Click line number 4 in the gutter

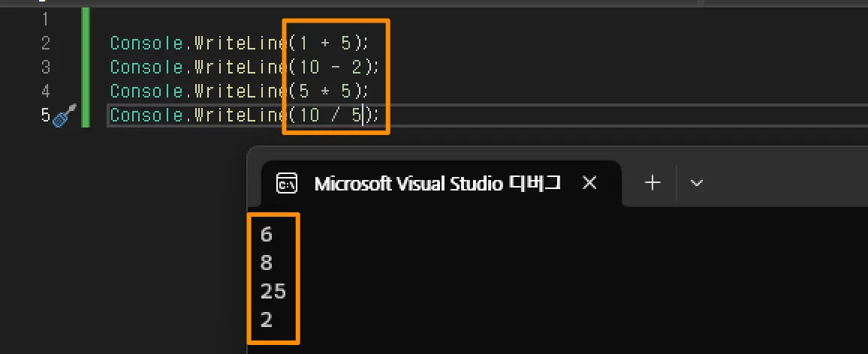click(x=46, y=91)
